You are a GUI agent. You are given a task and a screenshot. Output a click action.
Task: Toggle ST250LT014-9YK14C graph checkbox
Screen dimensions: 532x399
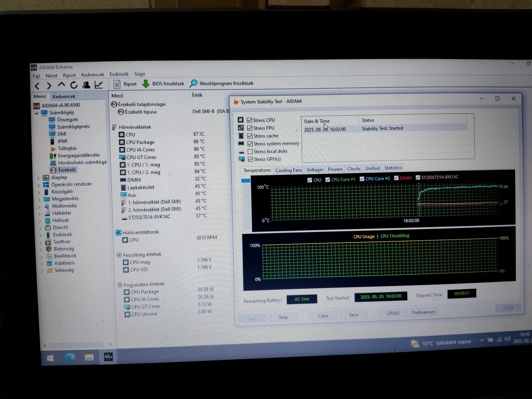coord(418,178)
